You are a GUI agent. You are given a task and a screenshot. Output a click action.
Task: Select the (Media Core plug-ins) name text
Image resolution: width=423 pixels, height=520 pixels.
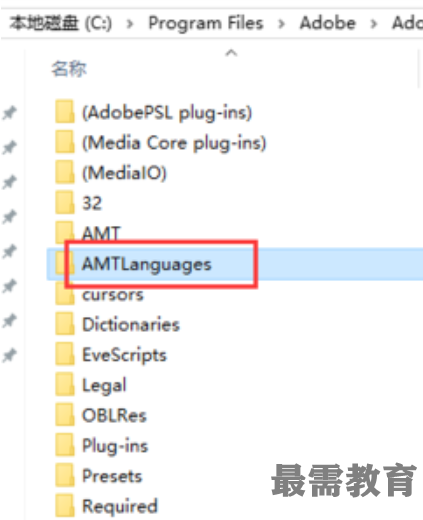174,143
